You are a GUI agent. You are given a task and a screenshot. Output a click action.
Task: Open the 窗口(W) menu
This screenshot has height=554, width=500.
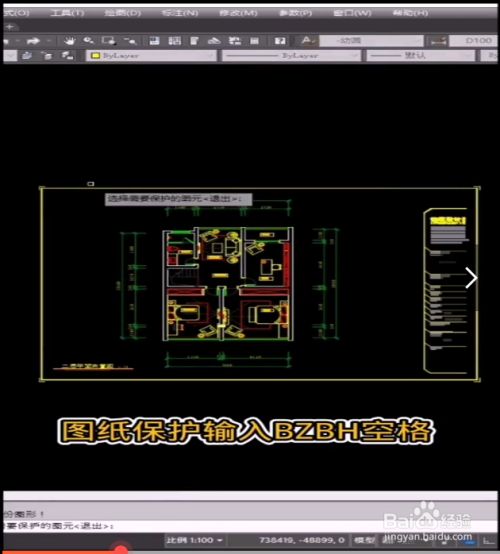(x=352, y=13)
